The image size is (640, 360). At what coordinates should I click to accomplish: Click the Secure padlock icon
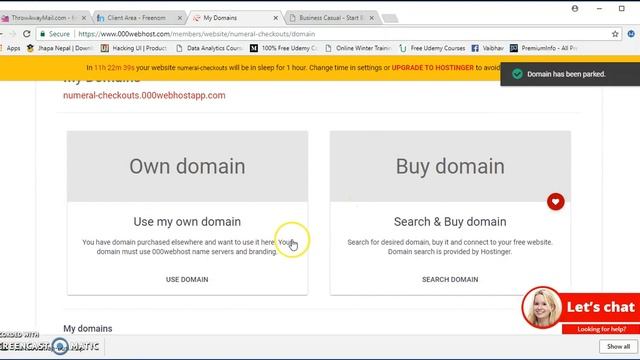tap(42, 34)
